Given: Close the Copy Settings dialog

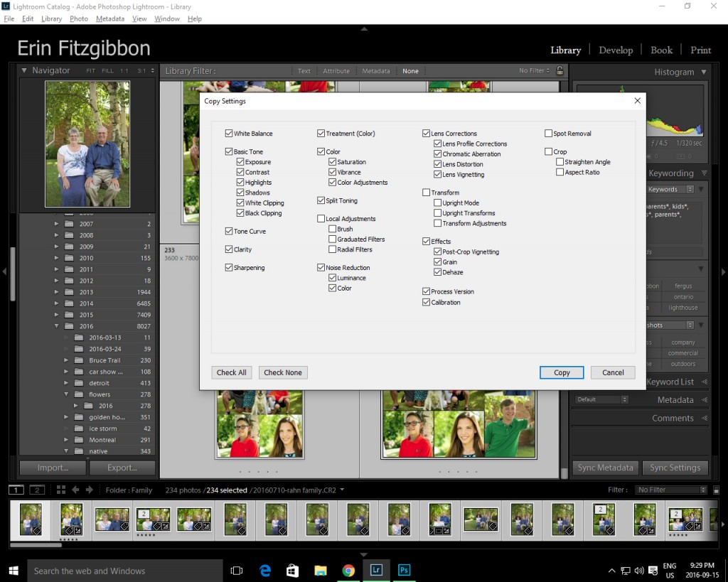Looking at the screenshot, I should [x=638, y=101].
